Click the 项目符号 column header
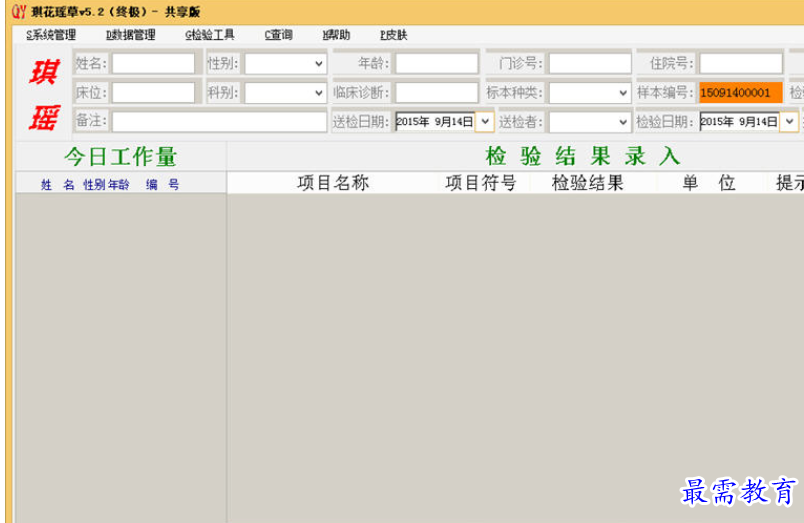The height and width of the screenshot is (523, 804). 481,183
